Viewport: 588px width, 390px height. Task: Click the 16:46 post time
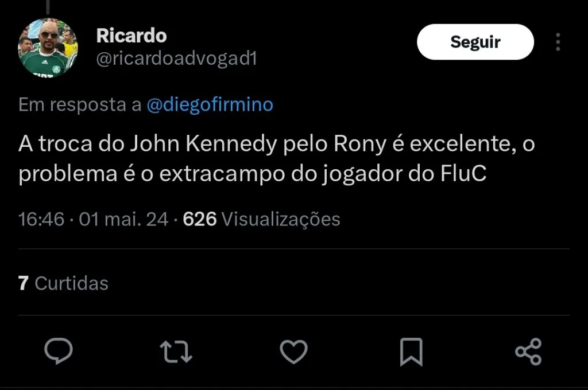tap(41, 219)
